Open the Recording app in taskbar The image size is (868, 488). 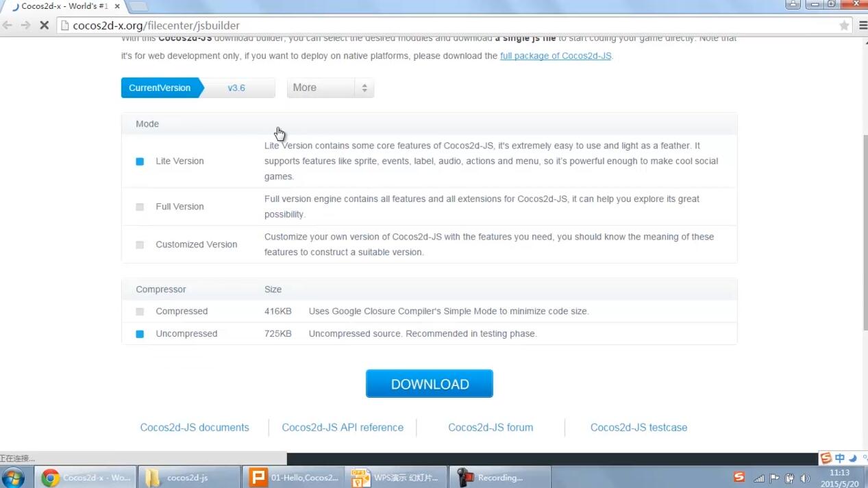coord(499,477)
